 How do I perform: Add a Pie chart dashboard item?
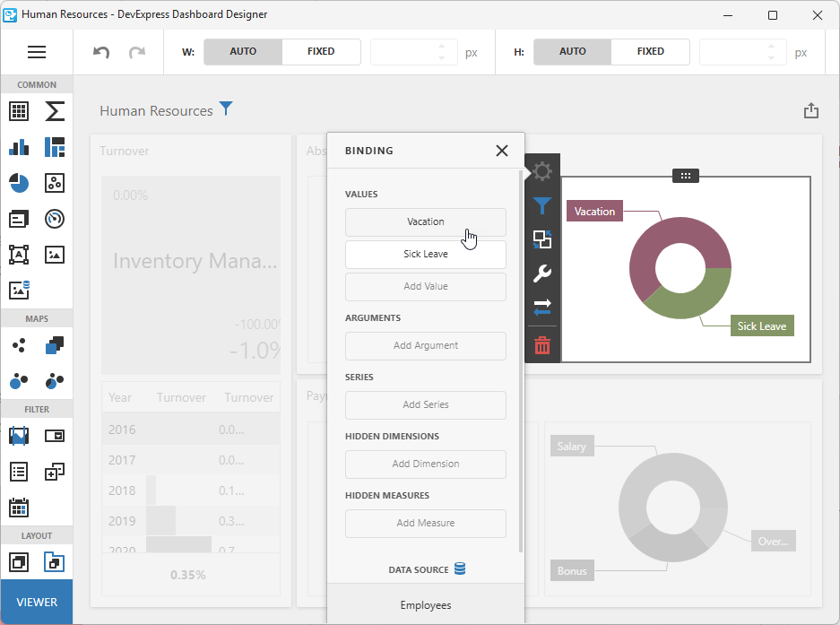(19, 183)
